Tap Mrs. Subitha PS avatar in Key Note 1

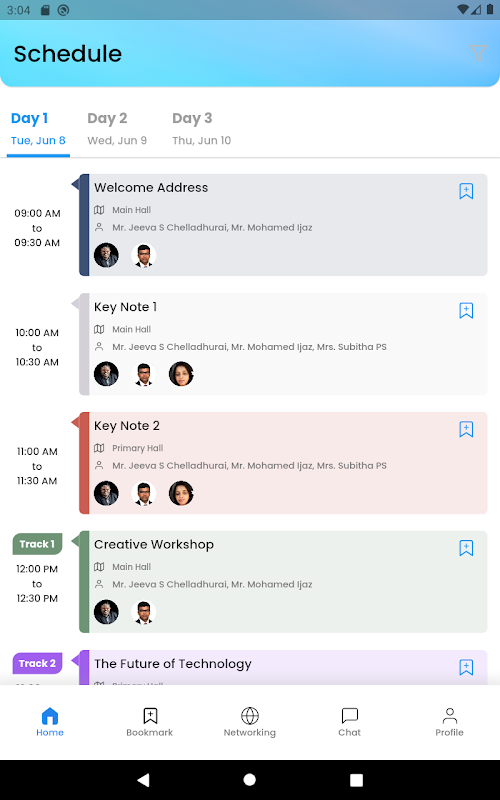181,374
